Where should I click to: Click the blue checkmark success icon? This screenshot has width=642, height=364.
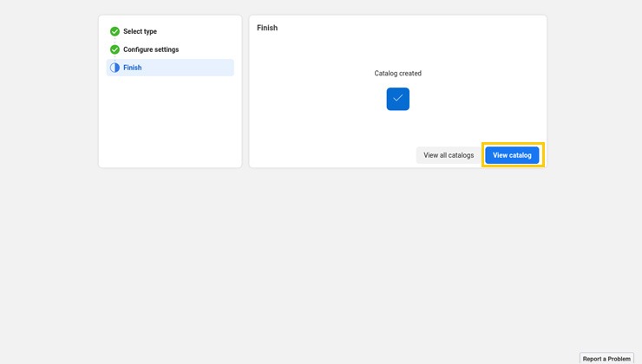click(397, 99)
